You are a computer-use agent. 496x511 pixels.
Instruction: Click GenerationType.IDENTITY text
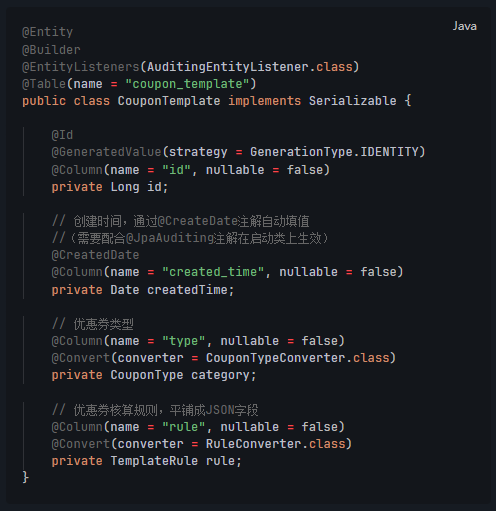point(334,152)
